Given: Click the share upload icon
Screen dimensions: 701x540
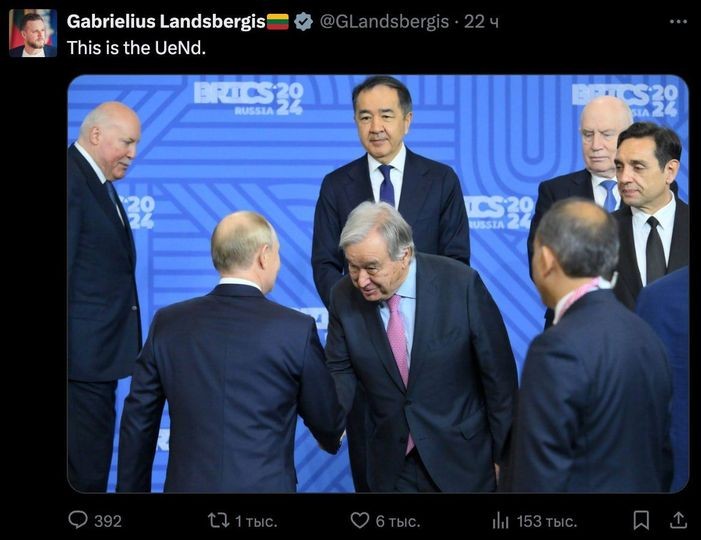Looking at the screenshot, I should (x=678, y=520).
